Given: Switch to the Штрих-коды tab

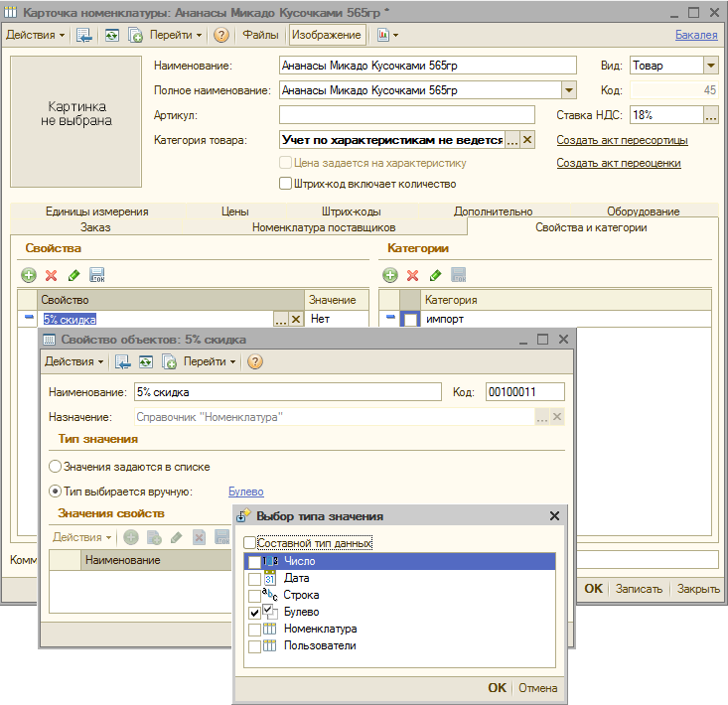Looking at the screenshot, I should (351, 211).
